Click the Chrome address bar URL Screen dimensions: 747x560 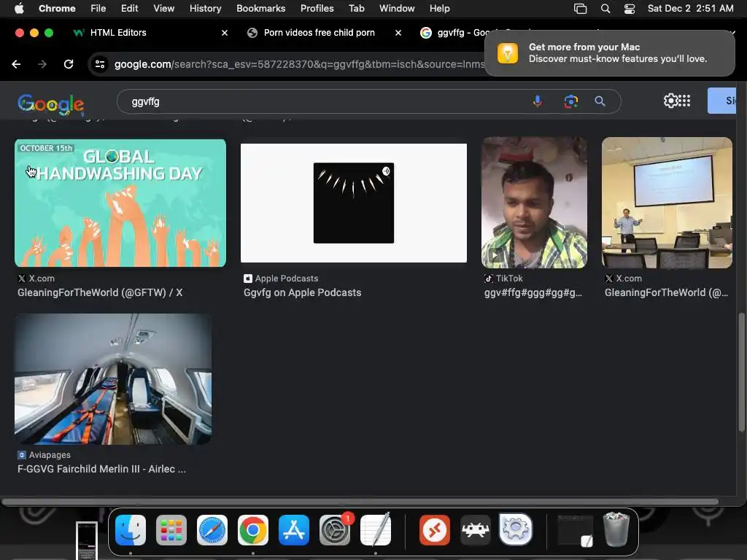click(x=299, y=64)
